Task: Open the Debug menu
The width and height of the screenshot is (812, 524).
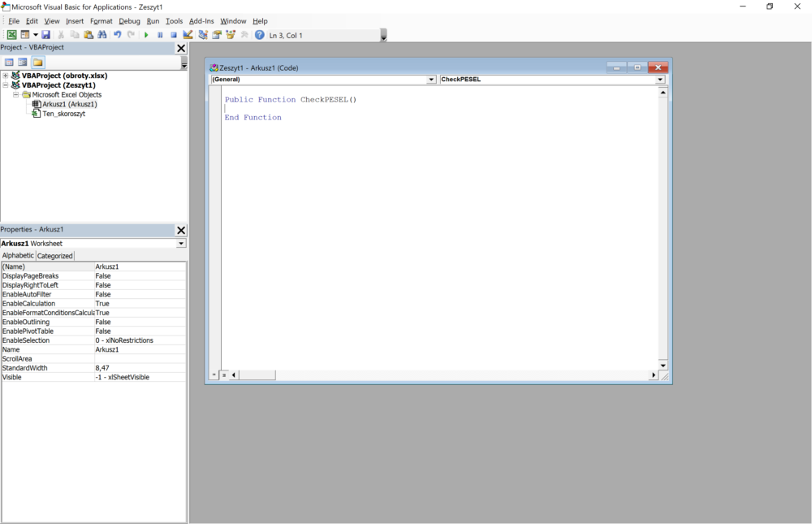Action: [129, 21]
